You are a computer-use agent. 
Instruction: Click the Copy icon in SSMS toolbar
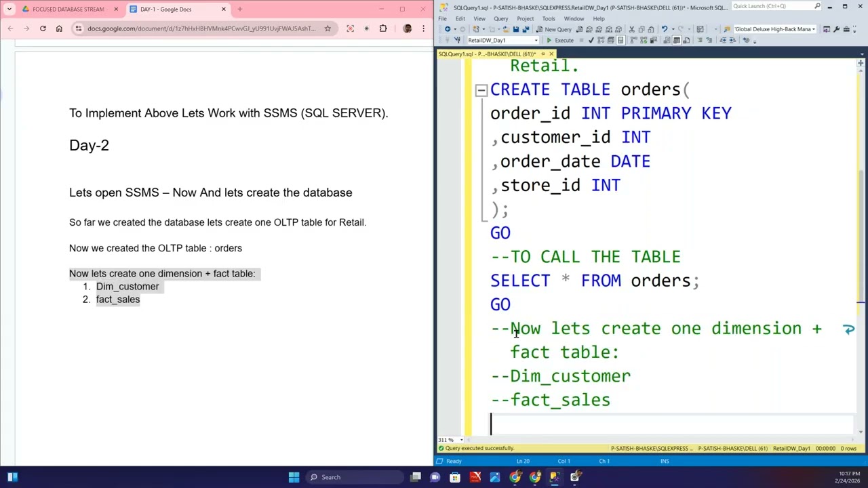pos(641,29)
